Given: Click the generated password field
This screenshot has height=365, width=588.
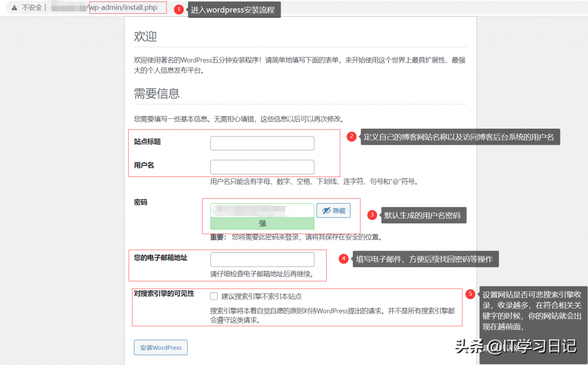Looking at the screenshot, I should pyautogui.click(x=262, y=210).
